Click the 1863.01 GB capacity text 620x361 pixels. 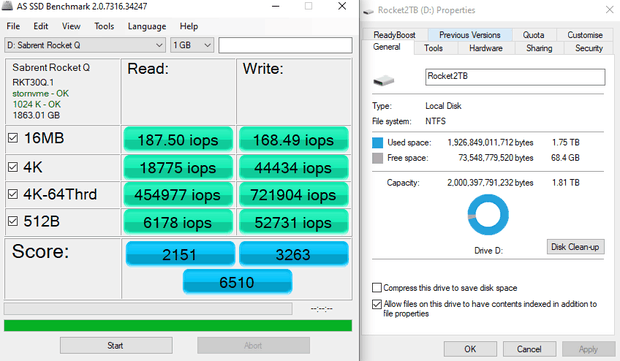click(x=36, y=115)
